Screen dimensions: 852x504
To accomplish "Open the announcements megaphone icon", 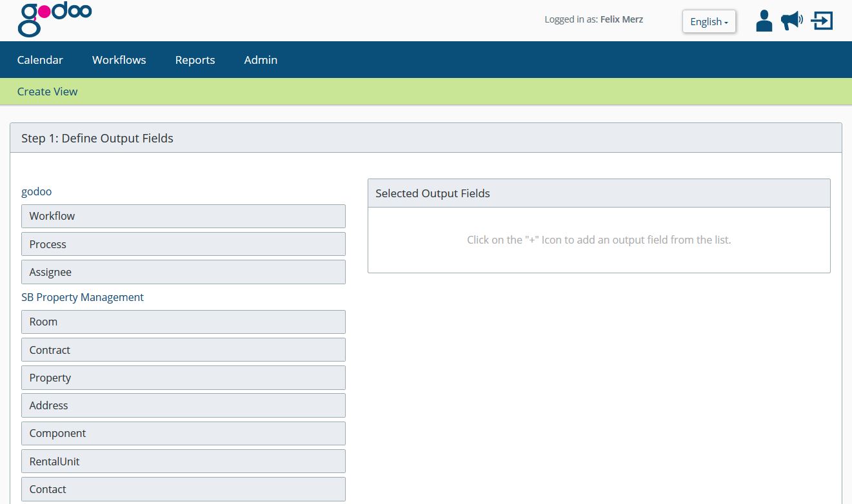I will point(792,21).
